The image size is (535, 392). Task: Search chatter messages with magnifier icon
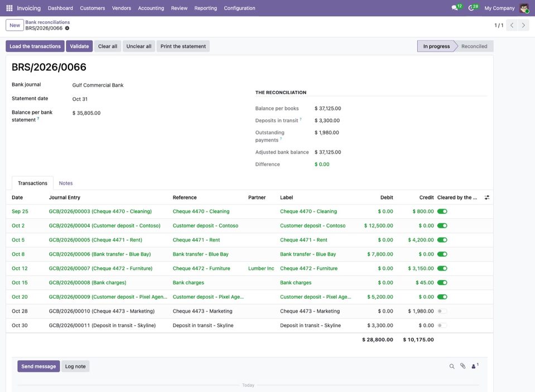pos(452,366)
